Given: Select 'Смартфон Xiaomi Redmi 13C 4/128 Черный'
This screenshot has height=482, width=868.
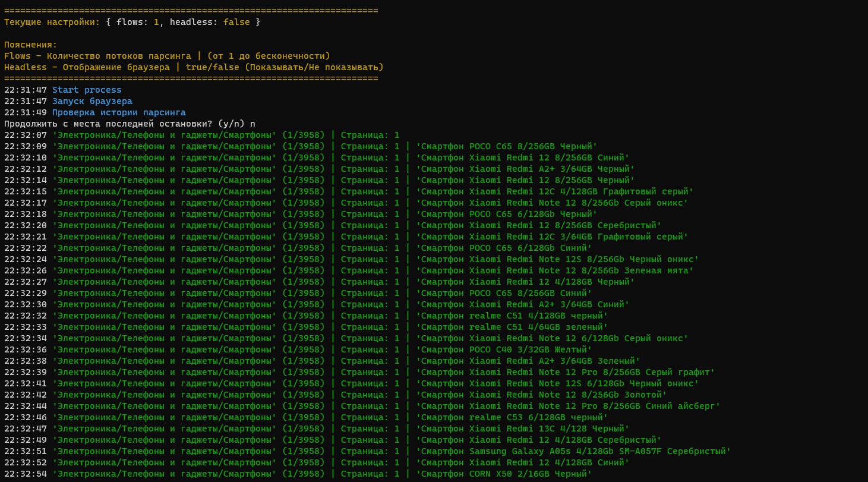Looking at the screenshot, I should coord(523,429).
